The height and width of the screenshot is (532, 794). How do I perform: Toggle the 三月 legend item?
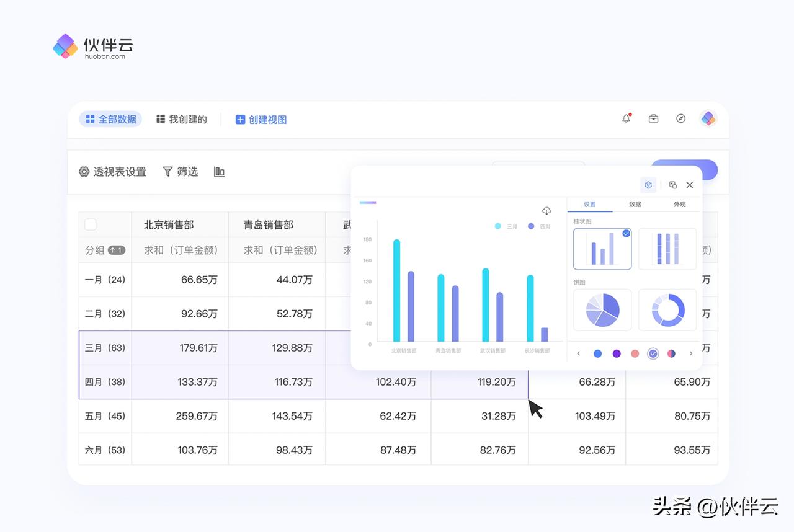tap(506, 226)
